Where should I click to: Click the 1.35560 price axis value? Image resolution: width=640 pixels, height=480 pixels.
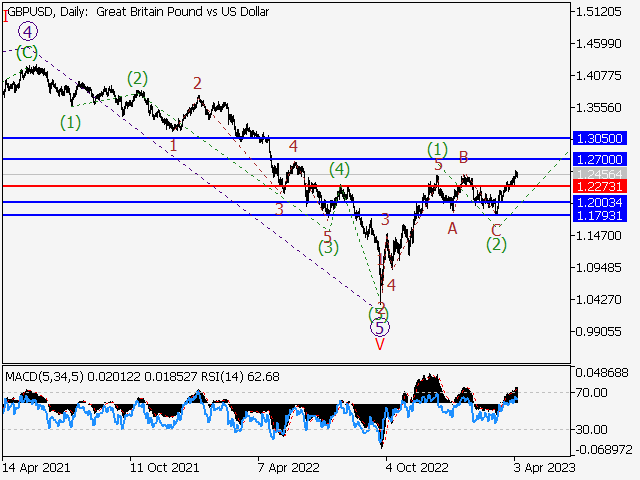pyautogui.click(x=598, y=108)
